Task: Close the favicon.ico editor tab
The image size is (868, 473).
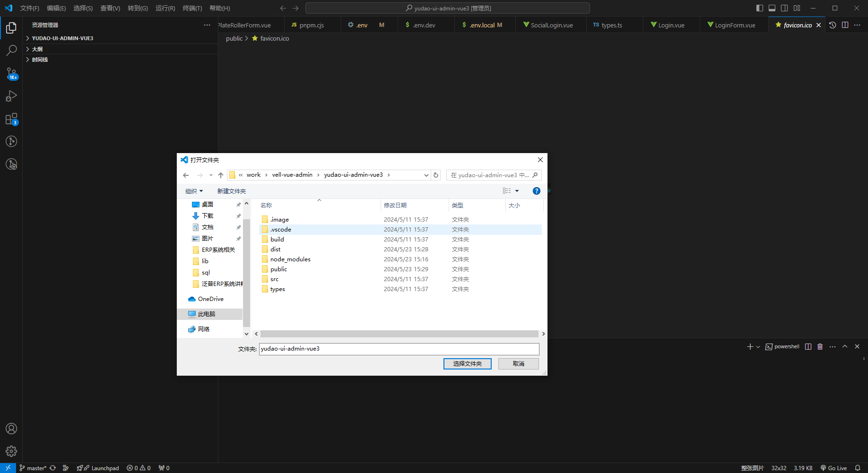Action: pos(818,25)
